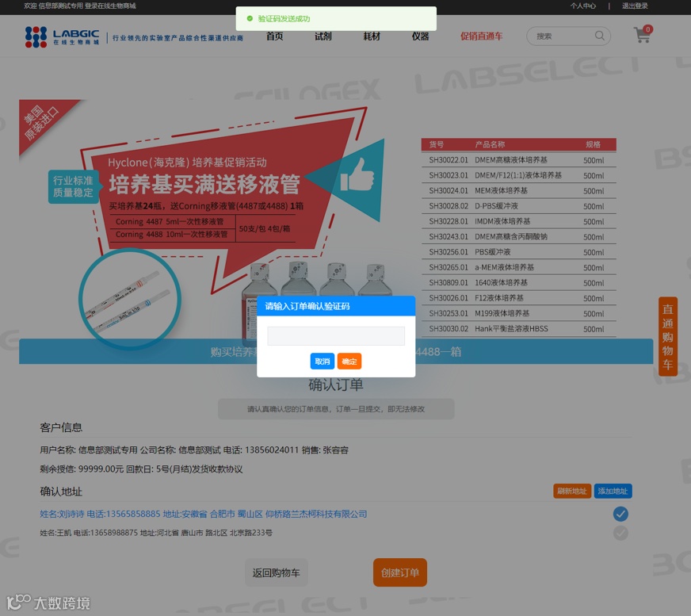Select address row 姓名:王凯
Image resolution: width=691 pixels, height=616 pixels.
pos(156,533)
